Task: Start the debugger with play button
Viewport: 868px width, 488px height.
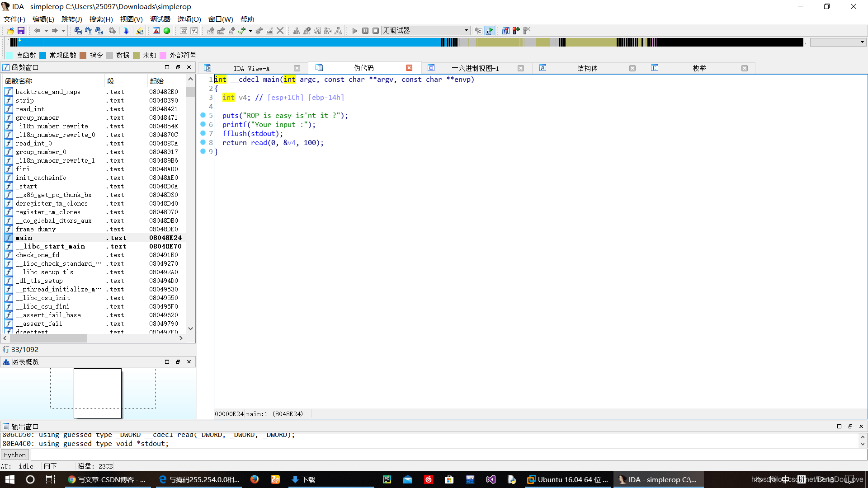Action: [355, 30]
